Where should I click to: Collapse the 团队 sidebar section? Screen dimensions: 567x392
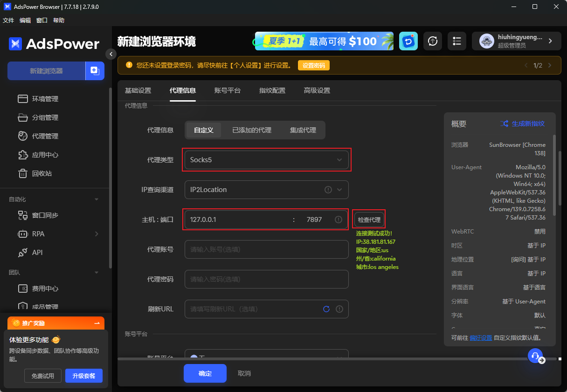[x=97, y=272]
